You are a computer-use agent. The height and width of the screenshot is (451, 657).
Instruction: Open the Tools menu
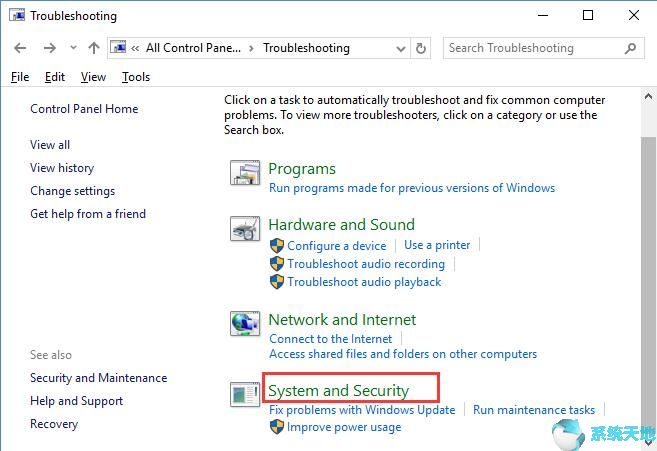click(136, 77)
